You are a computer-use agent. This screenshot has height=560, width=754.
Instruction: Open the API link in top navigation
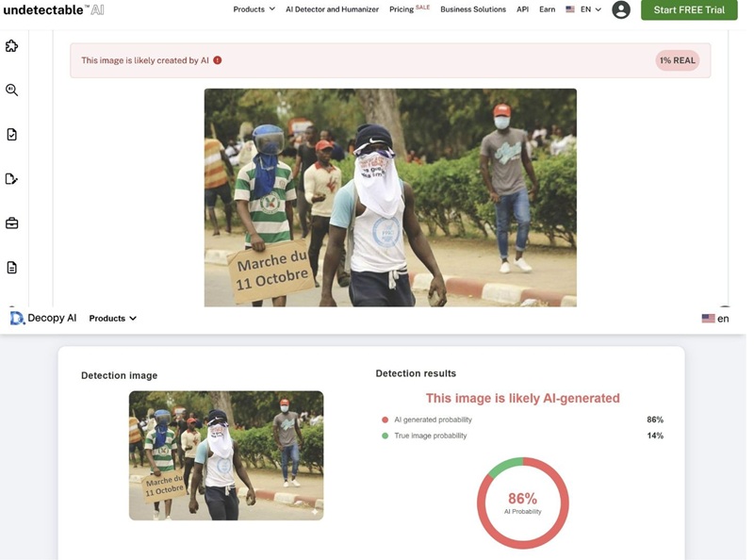[522, 9]
